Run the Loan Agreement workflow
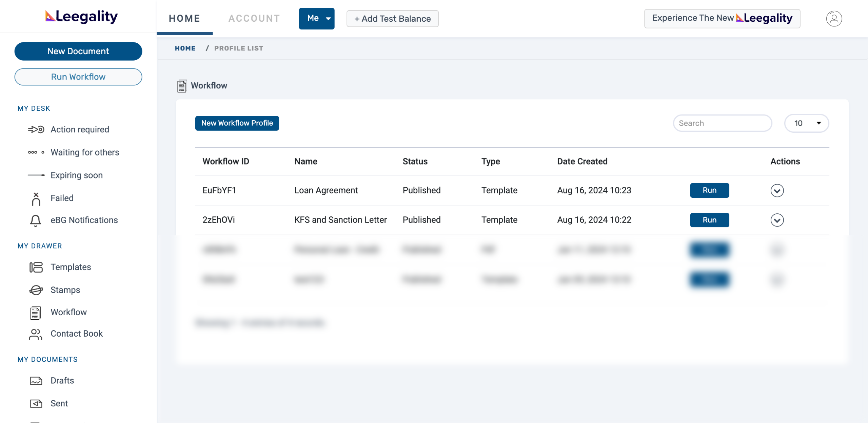868x423 pixels. (709, 190)
